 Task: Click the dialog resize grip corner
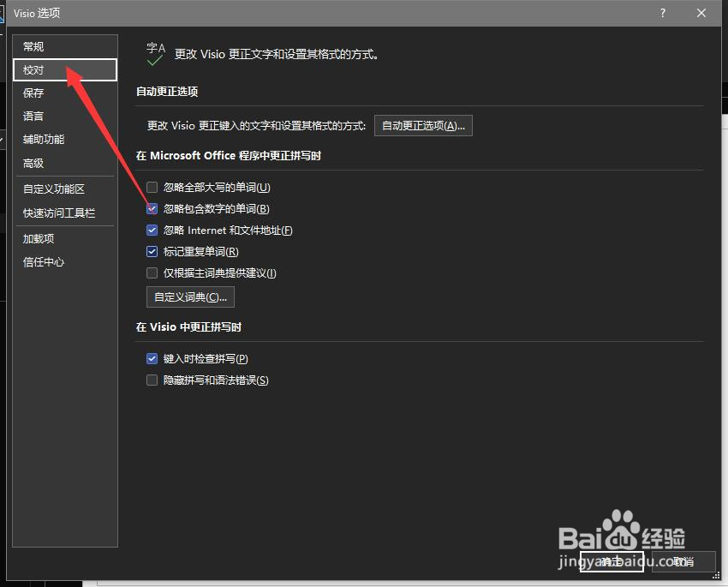point(716,575)
